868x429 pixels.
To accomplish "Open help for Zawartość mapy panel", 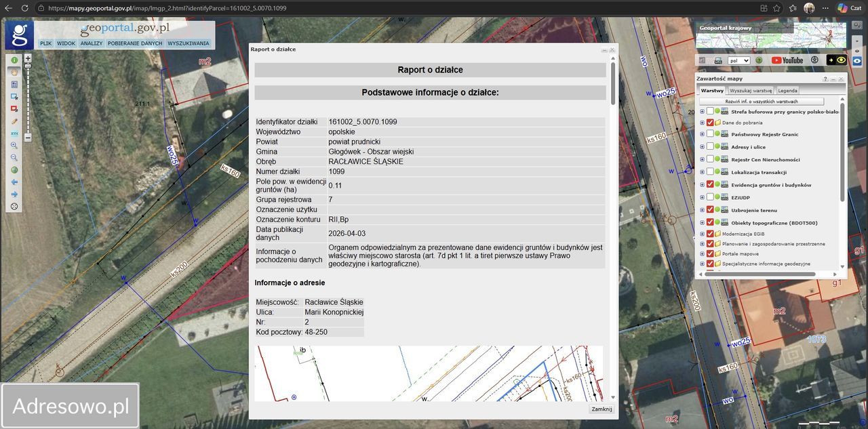I will click(x=826, y=79).
